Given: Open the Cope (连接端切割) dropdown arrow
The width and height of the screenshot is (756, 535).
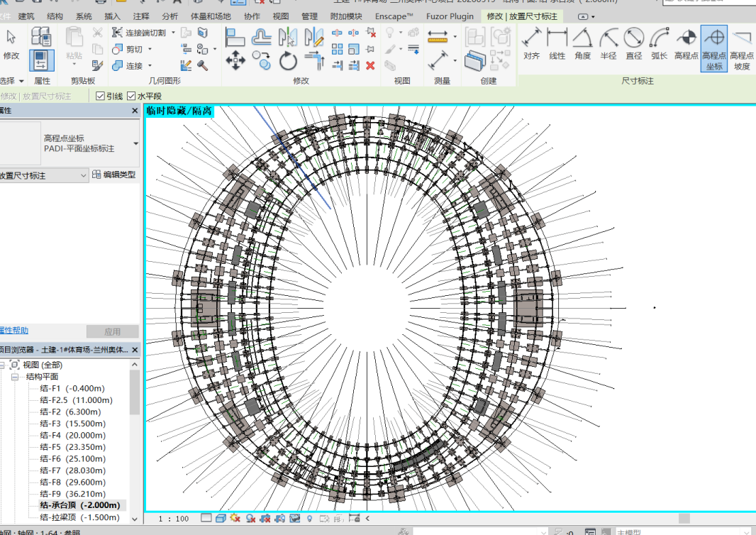Looking at the screenshot, I should 172,33.
